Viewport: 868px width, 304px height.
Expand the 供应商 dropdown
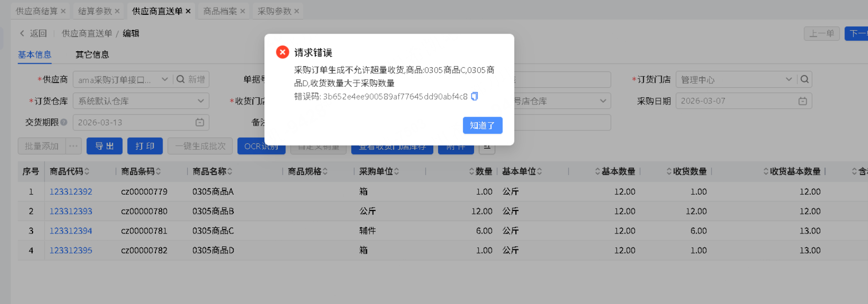click(x=165, y=79)
